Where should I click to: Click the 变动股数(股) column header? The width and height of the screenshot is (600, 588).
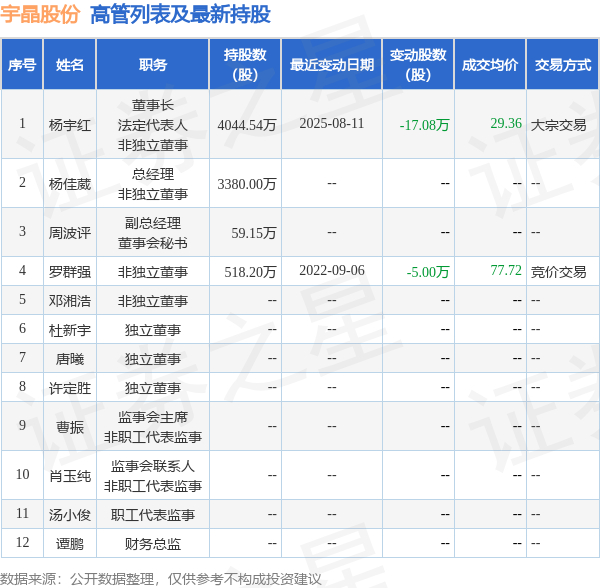[x=418, y=65]
